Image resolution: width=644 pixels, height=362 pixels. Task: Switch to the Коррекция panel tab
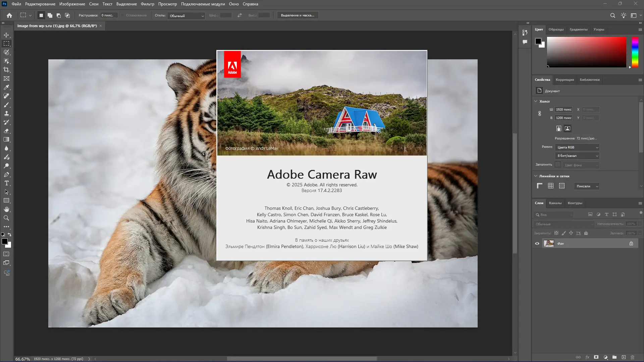click(565, 80)
